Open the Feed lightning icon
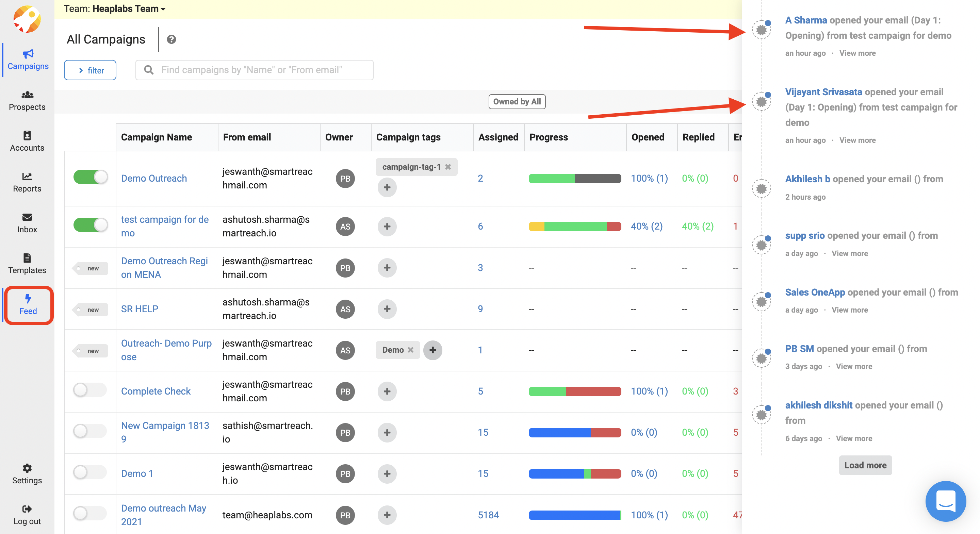The height and width of the screenshot is (534, 980). click(28, 299)
